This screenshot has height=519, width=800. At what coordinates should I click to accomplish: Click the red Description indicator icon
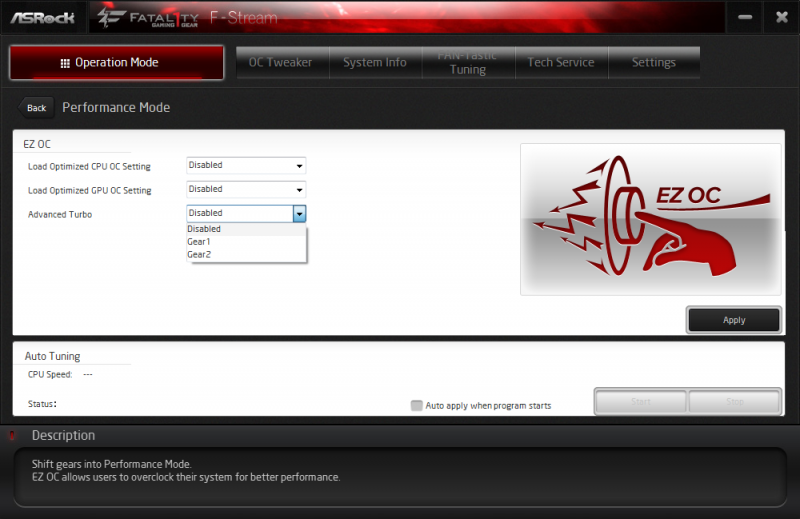(x=12, y=435)
